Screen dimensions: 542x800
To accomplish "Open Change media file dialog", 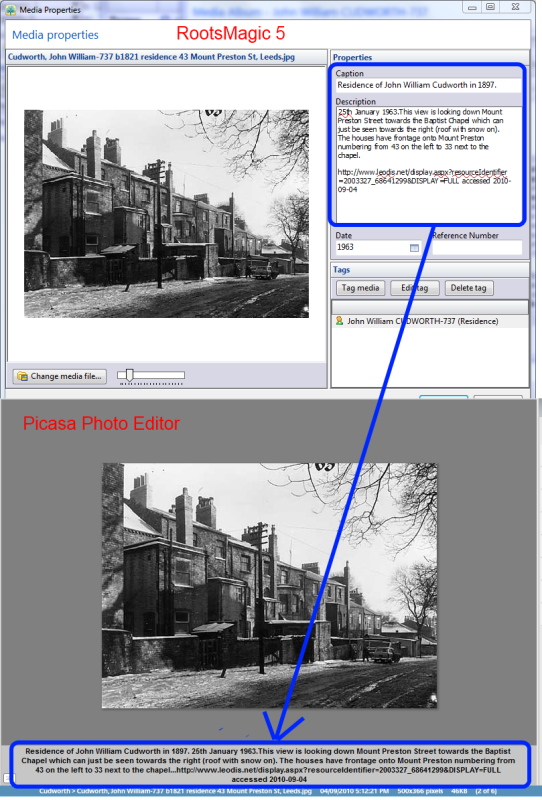I will (60, 377).
